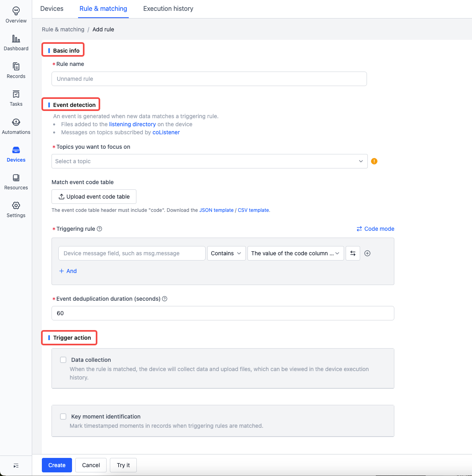This screenshot has height=476, width=472.
Task: Click the help icon next to Event deduplication duration
Action: tap(165, 299)
